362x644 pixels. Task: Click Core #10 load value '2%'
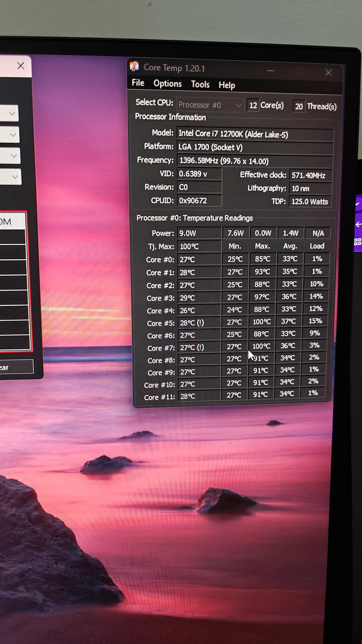[313, 381]
